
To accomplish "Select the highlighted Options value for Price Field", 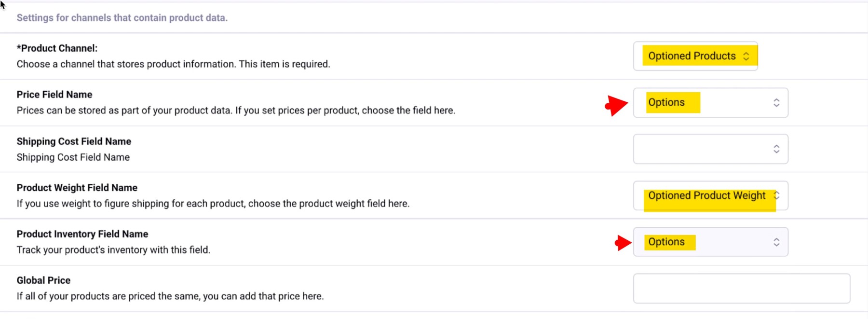I will tap(672, 102).
